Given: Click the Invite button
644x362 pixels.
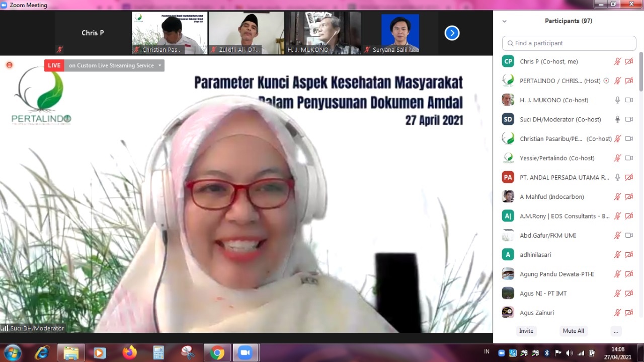Looking at the screenshot, I should click(x=526, y=331).
